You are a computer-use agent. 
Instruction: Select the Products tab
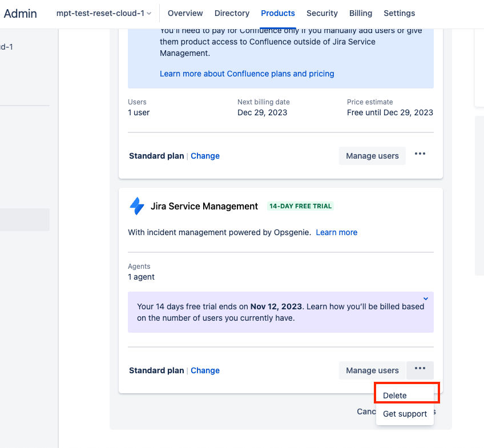[278, 13]
